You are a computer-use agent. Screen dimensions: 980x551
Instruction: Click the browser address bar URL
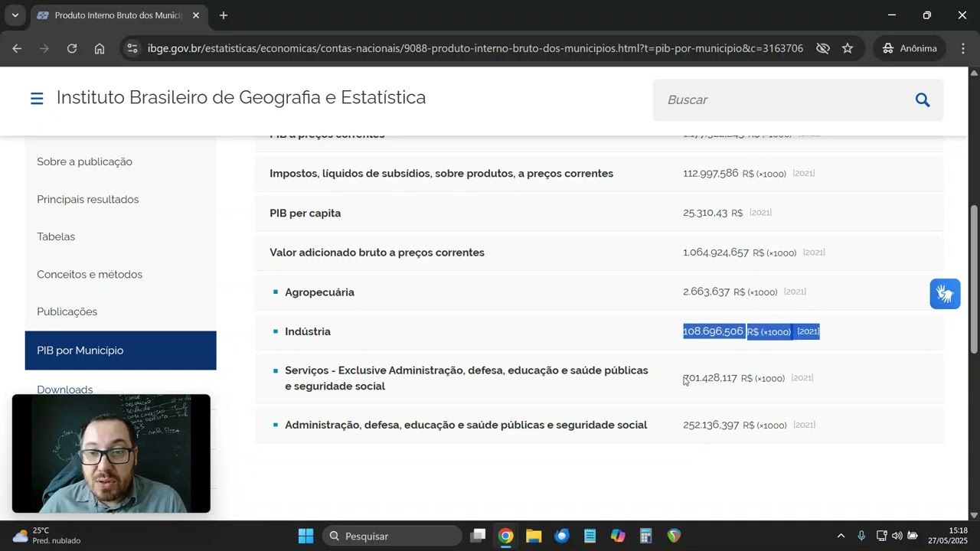tap(475, 48)
